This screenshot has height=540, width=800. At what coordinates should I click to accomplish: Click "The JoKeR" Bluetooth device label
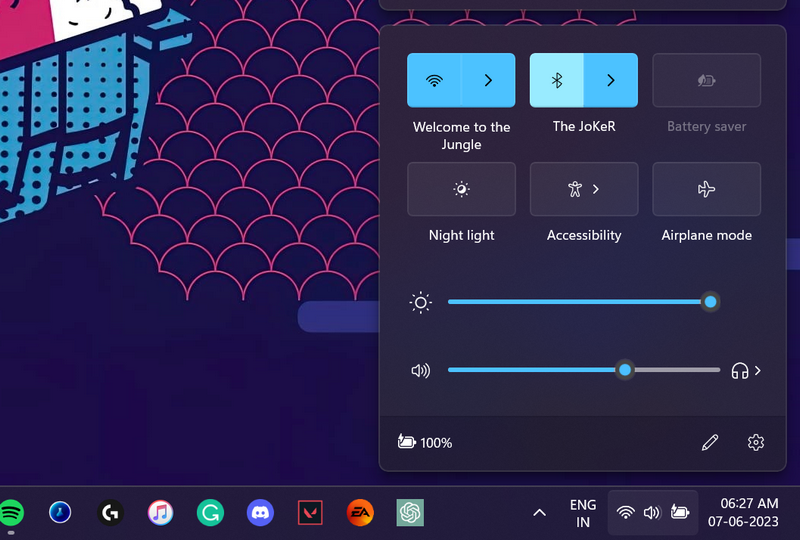pos(584,126)
